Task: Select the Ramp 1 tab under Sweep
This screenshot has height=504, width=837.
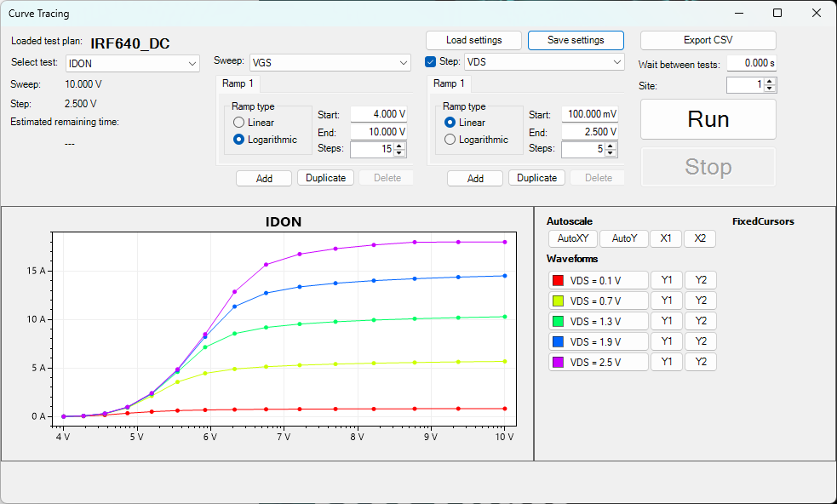Action: [238, 83]
